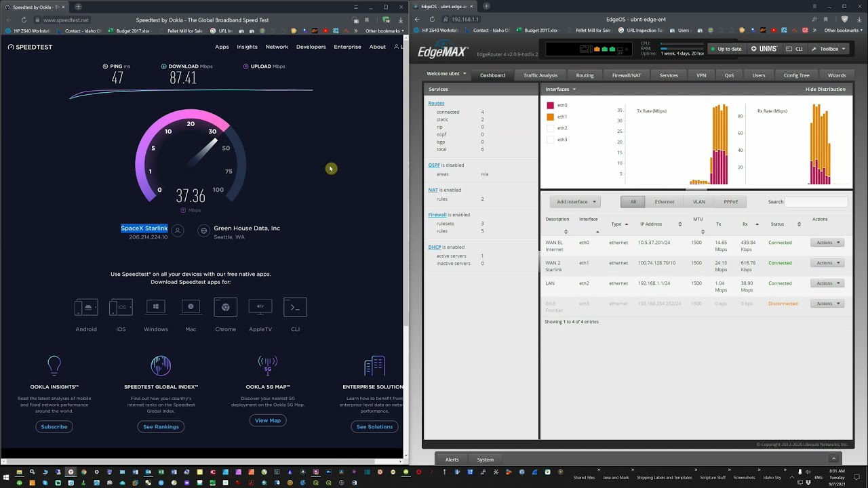Open the Firewall link in Services

coord(437,215)
